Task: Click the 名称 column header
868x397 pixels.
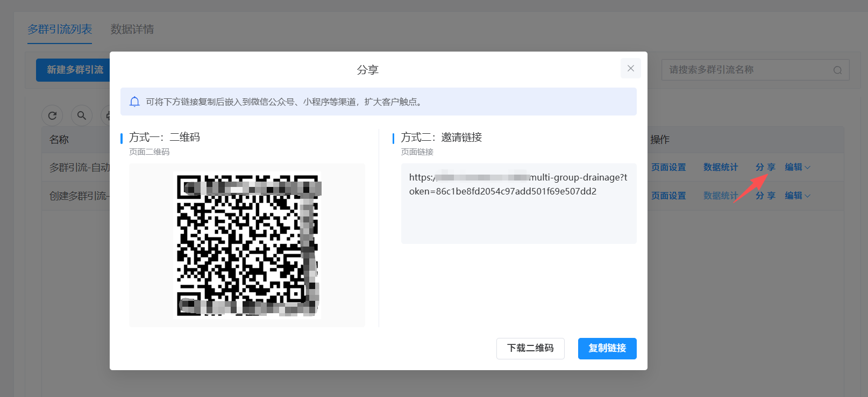Action: (x=59, y=140)
